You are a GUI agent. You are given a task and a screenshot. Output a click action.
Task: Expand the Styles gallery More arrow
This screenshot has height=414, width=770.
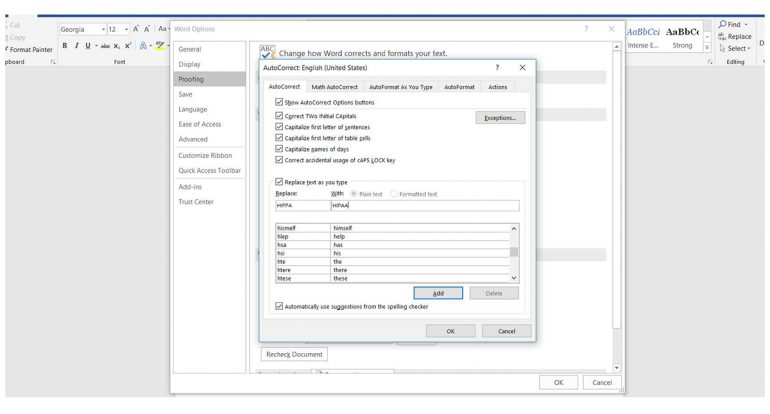(707, 48)
